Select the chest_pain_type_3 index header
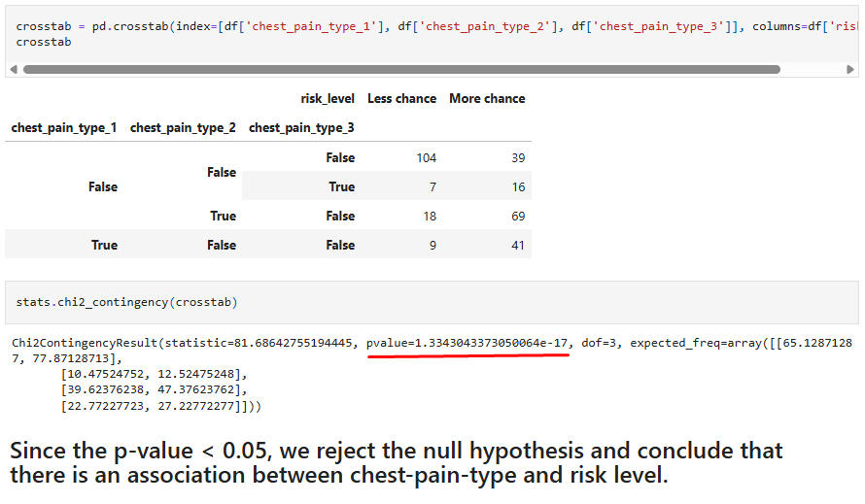The image size is (865, 504). coord(301,128)
